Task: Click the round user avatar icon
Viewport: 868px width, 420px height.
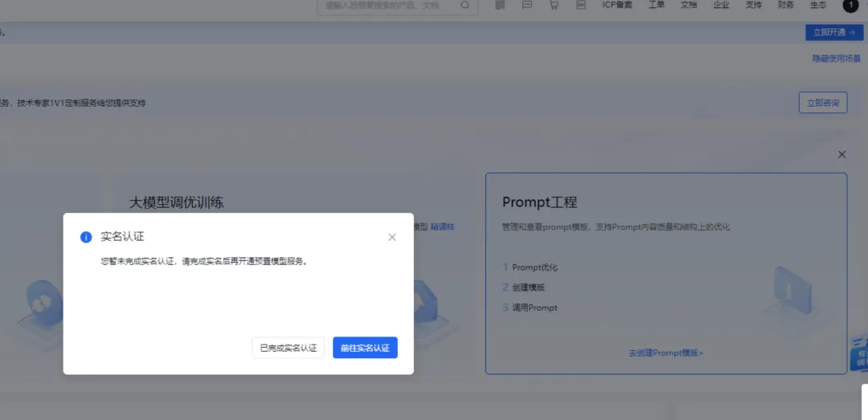Action: pos(850,5)
